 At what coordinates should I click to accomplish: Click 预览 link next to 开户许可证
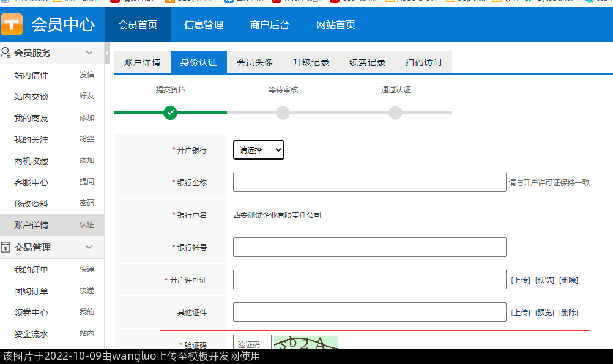click(x=544, y=280)
